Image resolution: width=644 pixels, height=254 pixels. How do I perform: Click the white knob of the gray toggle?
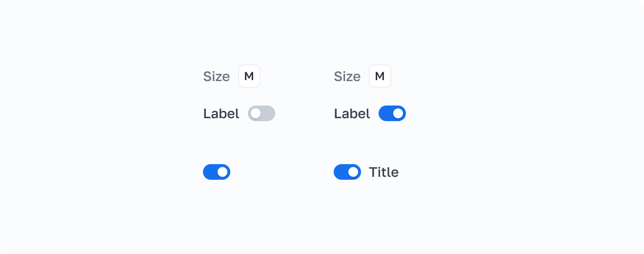pos(256,113)
